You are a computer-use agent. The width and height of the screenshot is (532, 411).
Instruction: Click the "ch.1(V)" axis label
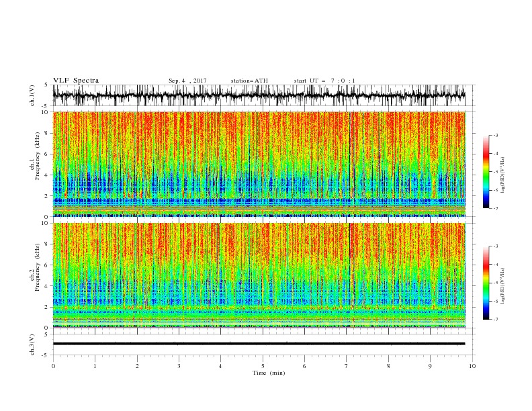point(32,95)
